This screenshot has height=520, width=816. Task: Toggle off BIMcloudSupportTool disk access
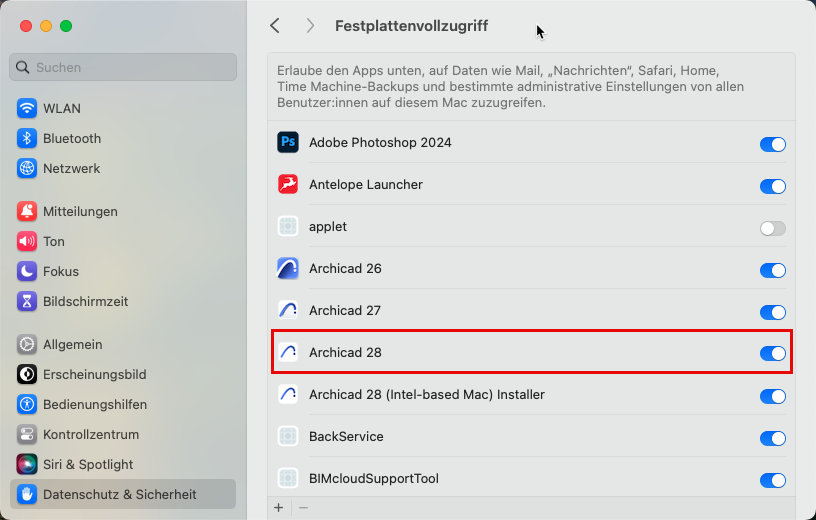tap(772, 480)
